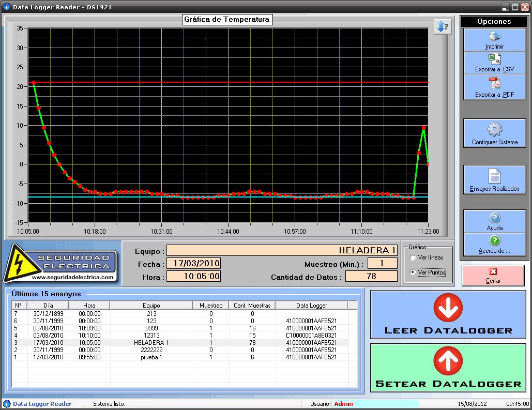Export report using the PDF icon
The image size is (532, 410).
click(494, 83)
